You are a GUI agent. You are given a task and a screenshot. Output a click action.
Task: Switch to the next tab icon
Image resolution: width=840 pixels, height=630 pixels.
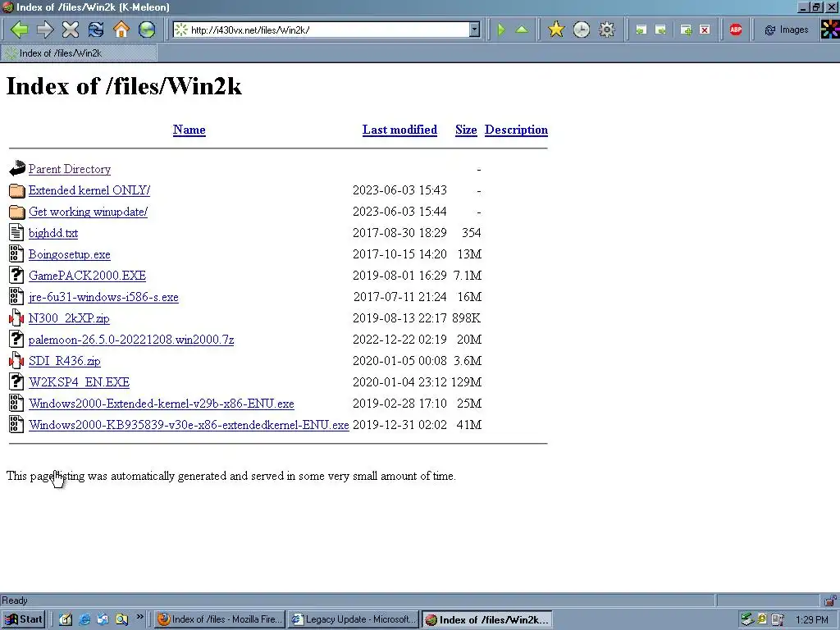click(x=661, y=30)
